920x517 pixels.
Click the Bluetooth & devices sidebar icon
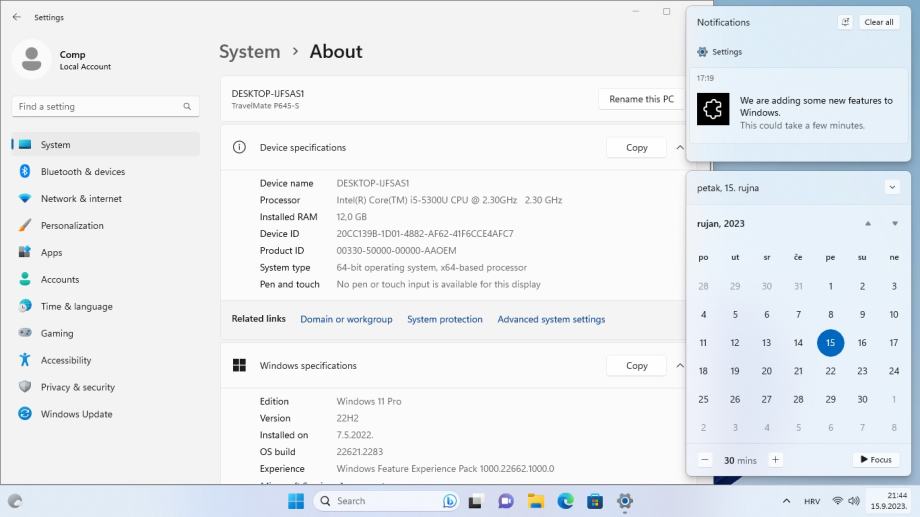click(x=25, y=172)
